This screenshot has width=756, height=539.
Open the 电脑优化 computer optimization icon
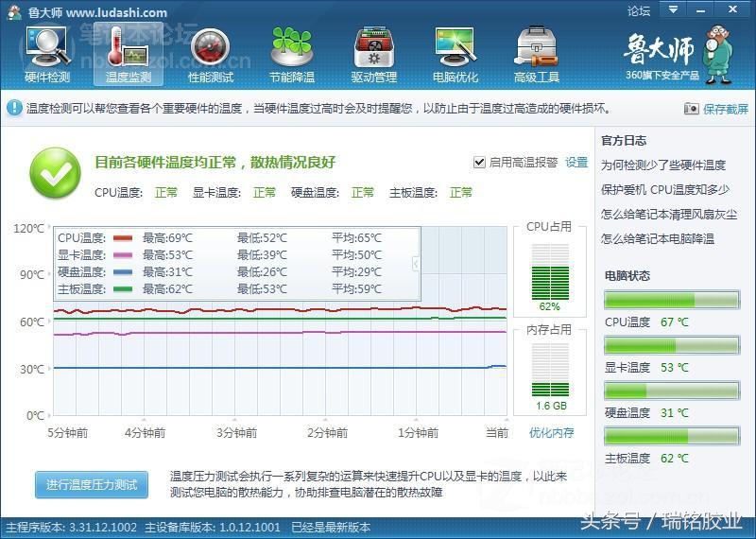[455, 54]
